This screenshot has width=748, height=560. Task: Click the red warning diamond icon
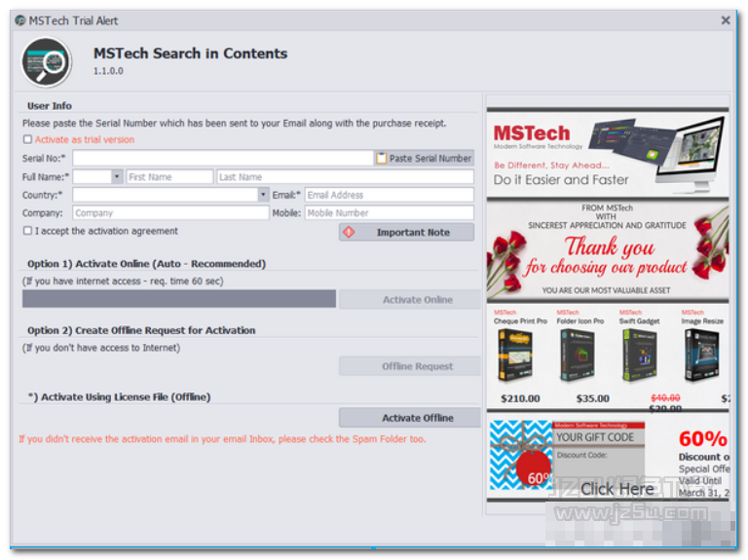[x=350, y=233]
